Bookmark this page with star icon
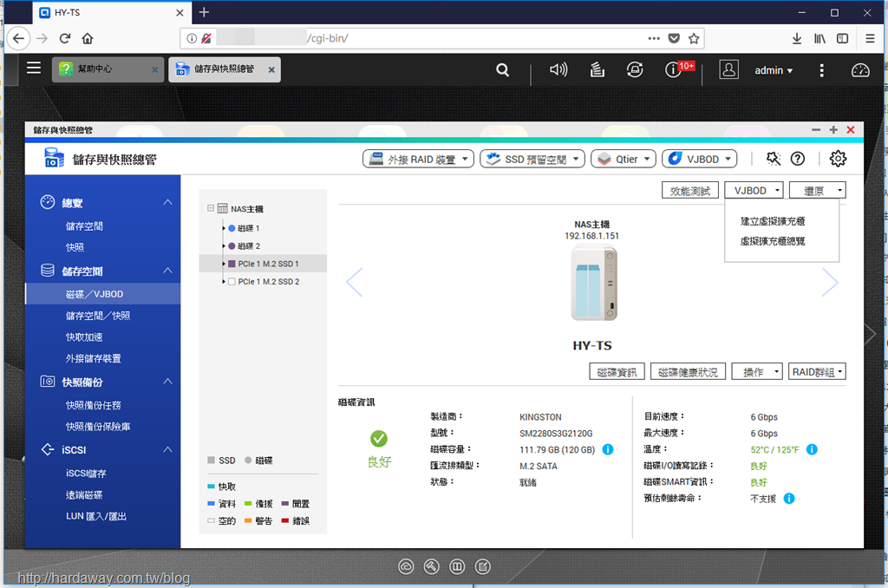This screenshot has height=588, width=888. click(x=694, y=38)
